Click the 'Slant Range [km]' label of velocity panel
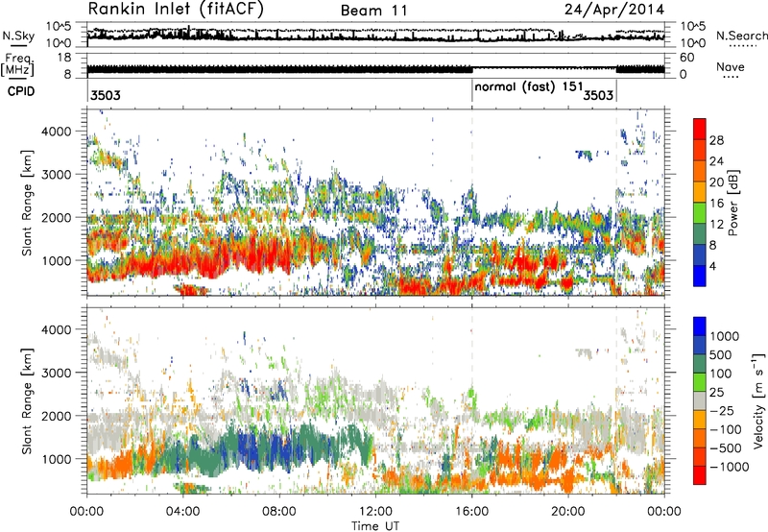This screenshot has height=532, width=768. (x=27, y=400)
